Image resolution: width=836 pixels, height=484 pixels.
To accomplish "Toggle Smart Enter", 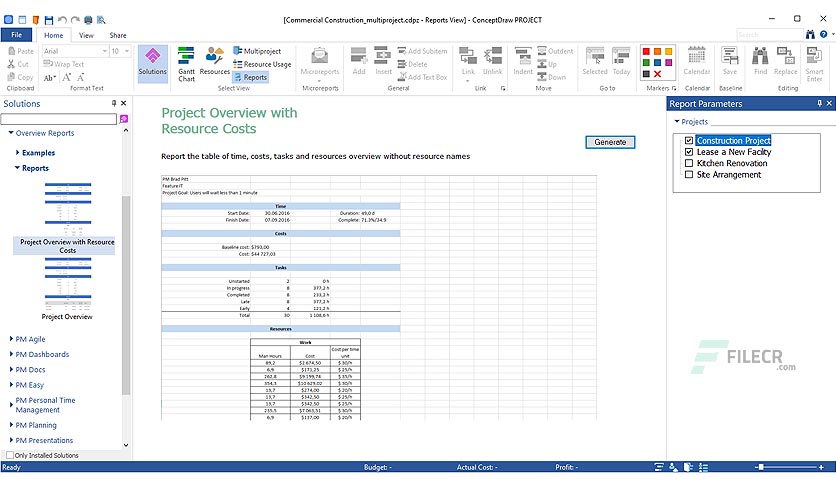I will pos(814,64).
